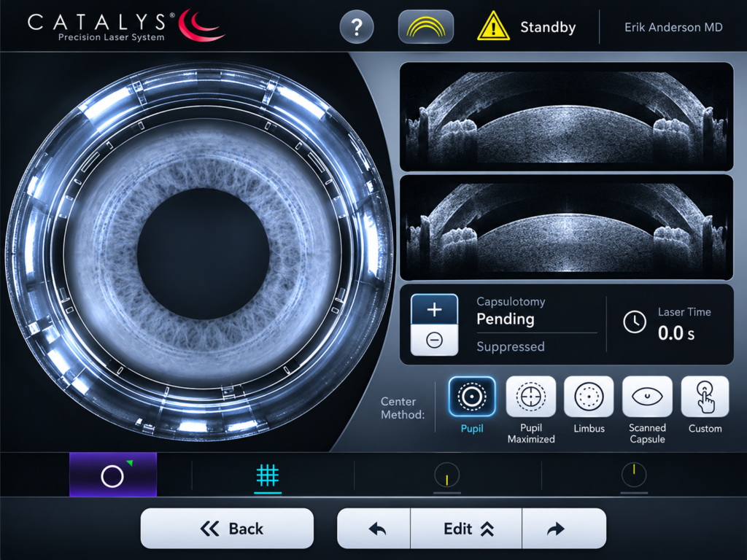This screenshot has height=560, width=747.
Task: Select Pupil center method
Action: (472, 397)
